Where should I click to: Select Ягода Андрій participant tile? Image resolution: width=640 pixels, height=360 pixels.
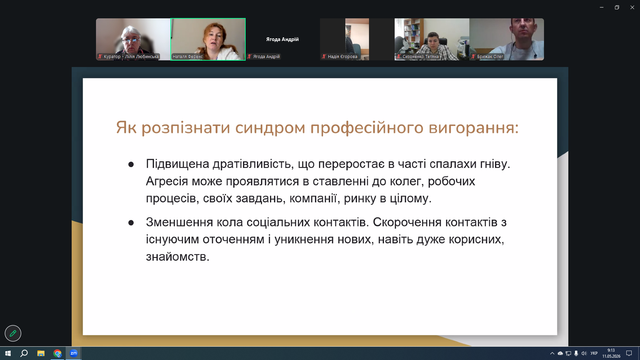(282, 39)
